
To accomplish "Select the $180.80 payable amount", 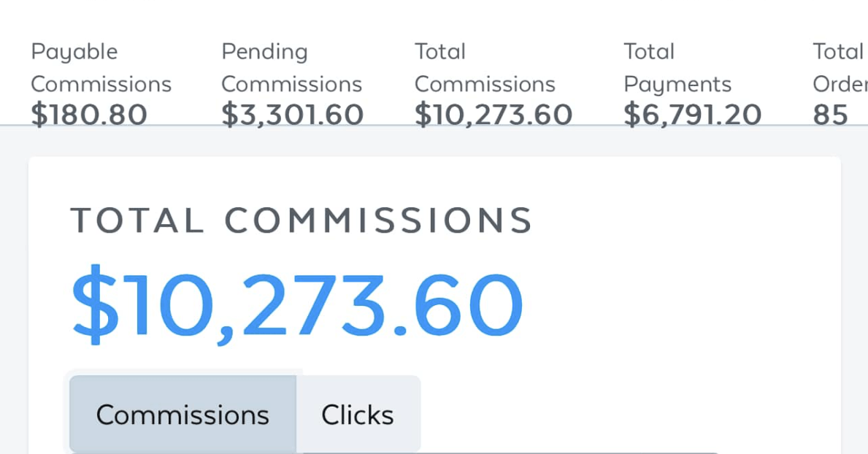I will coord(89,115).
